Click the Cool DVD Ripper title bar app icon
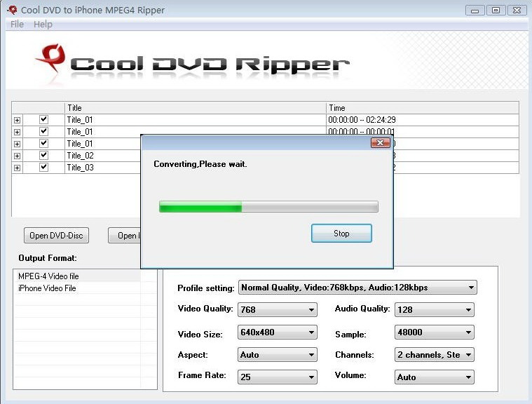Viewport: 532px width, 404px height. coord(12,10)
